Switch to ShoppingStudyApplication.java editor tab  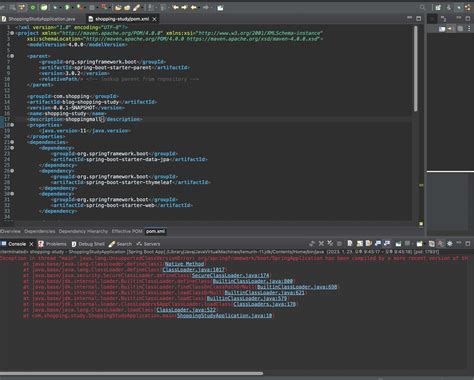point(39,19)
